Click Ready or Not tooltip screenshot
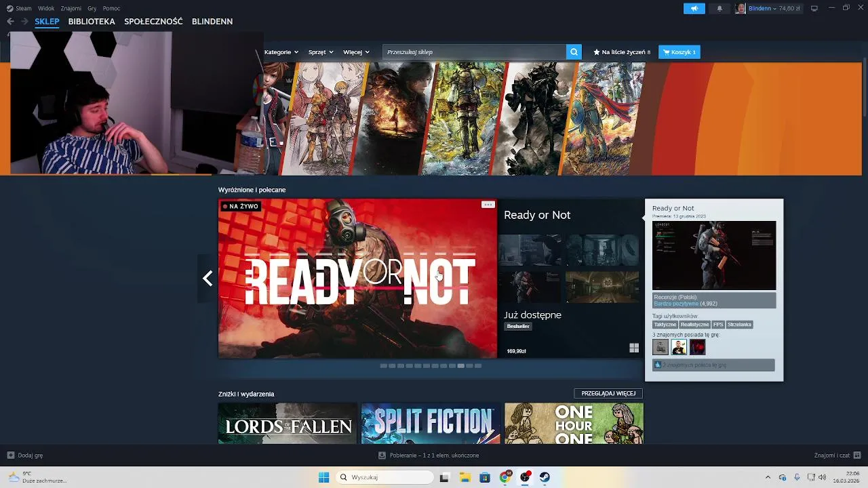The image size is (868, 488). (x=714, y=256)
